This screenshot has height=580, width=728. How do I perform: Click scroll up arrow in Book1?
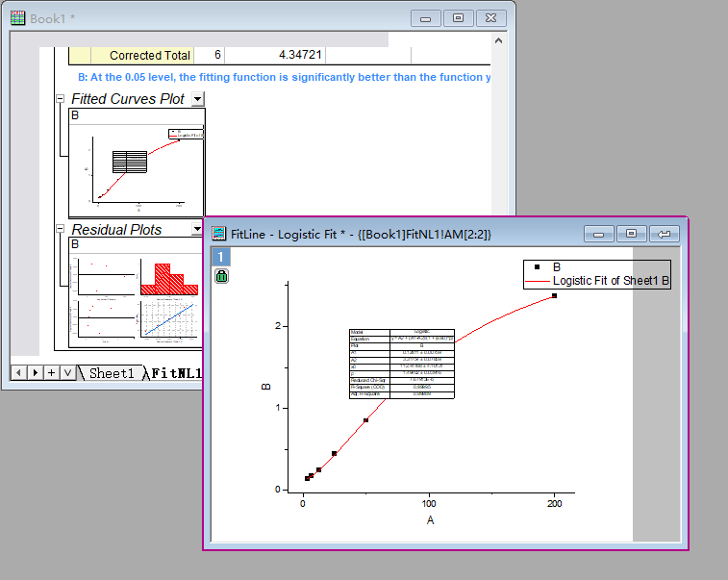tap(499, 40)
